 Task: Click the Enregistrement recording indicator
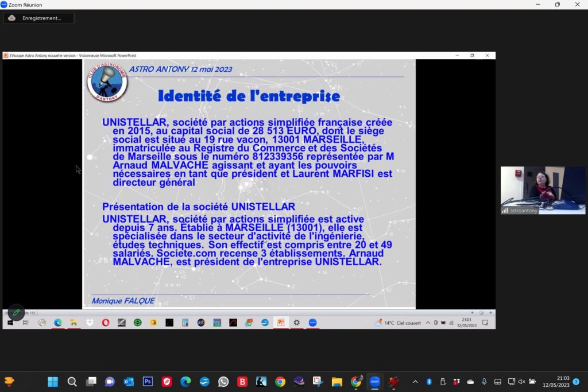tap(38, 18)
